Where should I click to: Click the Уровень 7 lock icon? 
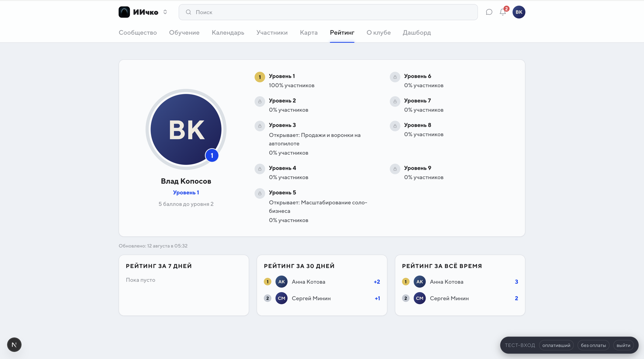pyautogui.click(x=395, y=102)
